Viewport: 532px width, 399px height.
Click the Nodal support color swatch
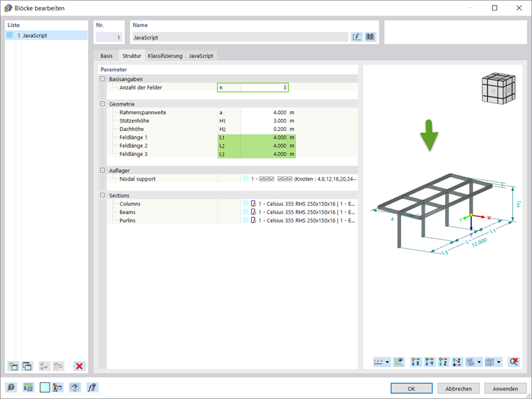(x=246, y=178)
